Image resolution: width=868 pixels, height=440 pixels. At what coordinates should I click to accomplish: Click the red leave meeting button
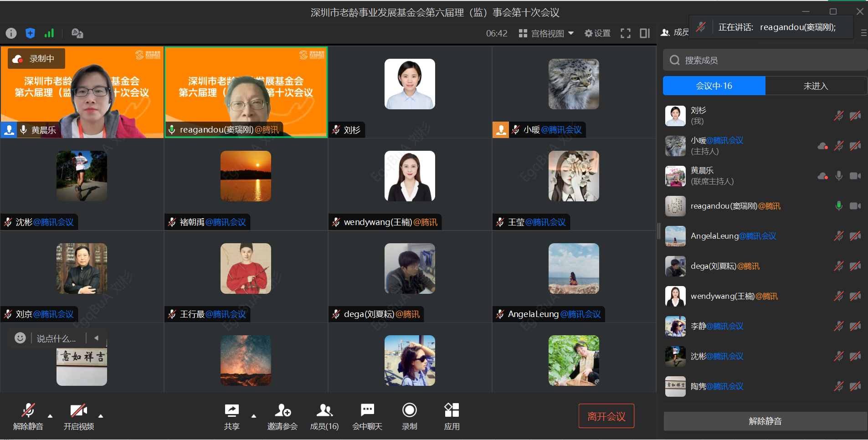(x=606, y=416)
